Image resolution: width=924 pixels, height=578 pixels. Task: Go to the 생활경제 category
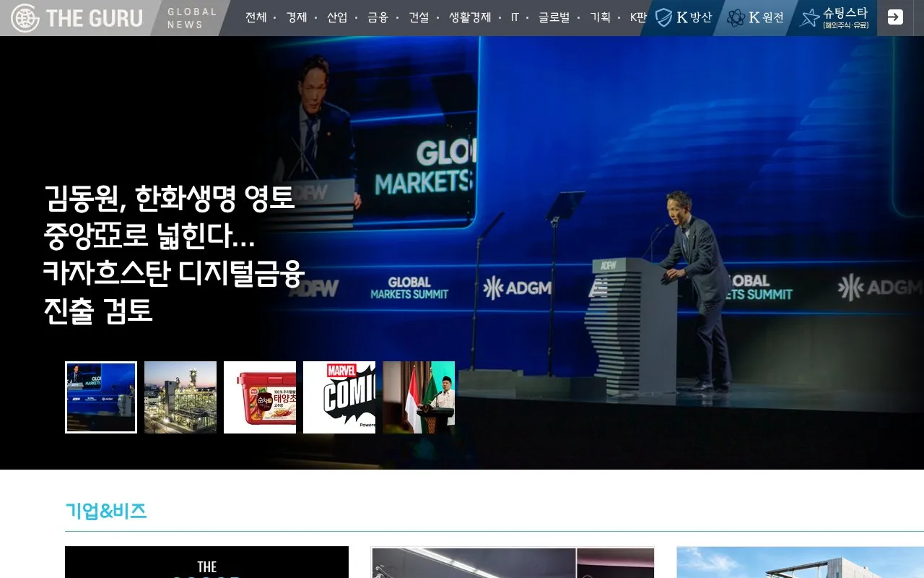coord(470,17)
